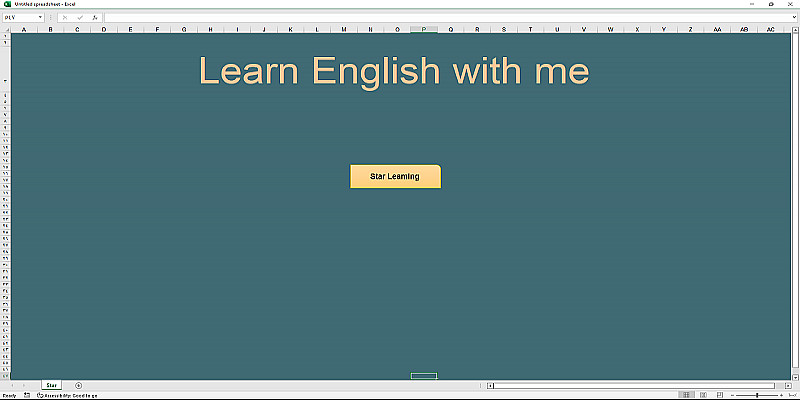
Task: Click the zoom slider handle
Action: tap(757, 395)
